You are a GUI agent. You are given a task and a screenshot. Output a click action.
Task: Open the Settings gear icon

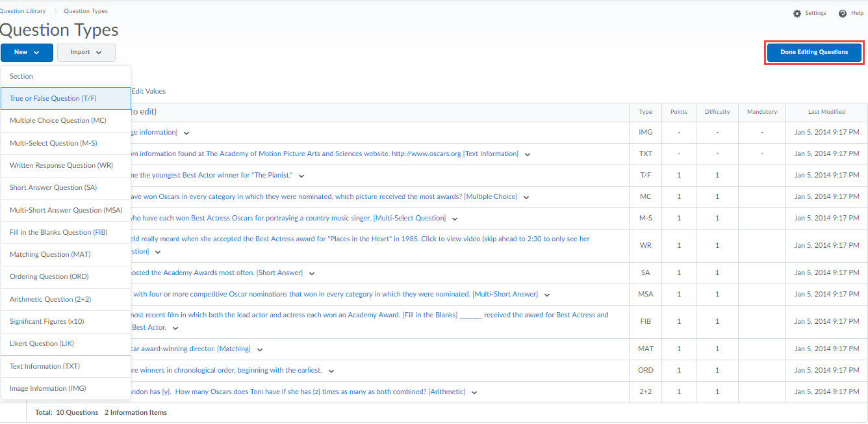coord(798,12)
